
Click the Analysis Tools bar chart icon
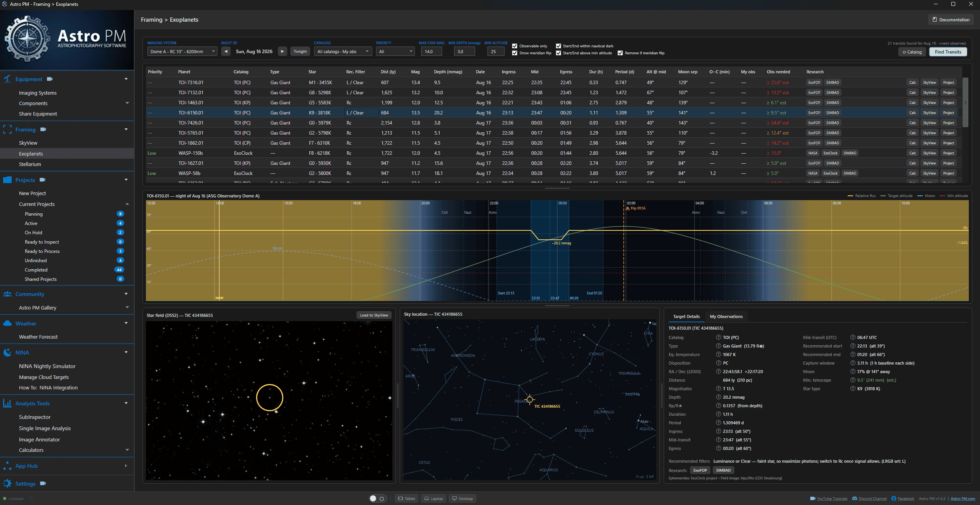tap(7, 403)
